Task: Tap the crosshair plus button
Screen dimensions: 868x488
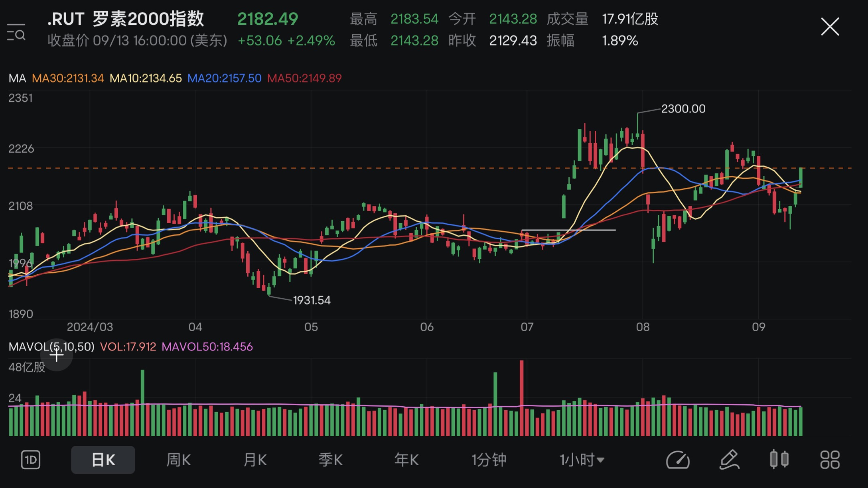Action: coord(57,355)
